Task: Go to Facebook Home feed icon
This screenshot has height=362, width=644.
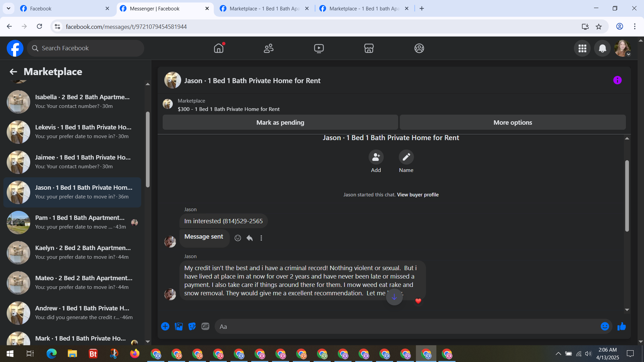Action: point(219,48)
